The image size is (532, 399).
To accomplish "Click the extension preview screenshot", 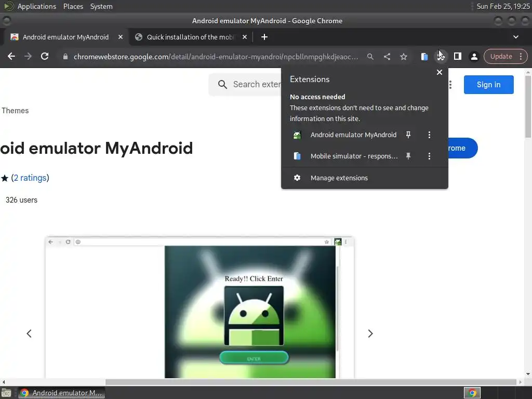I will click(199, 308).
